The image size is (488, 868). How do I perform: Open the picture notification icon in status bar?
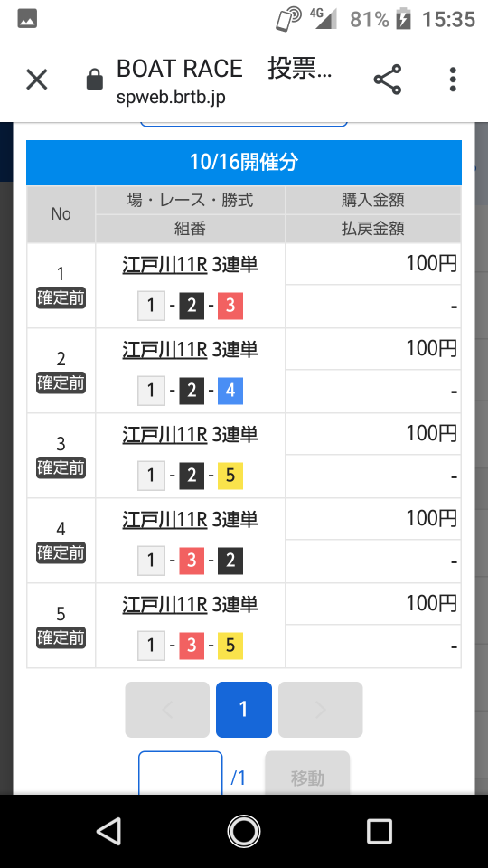coord(27,19)
